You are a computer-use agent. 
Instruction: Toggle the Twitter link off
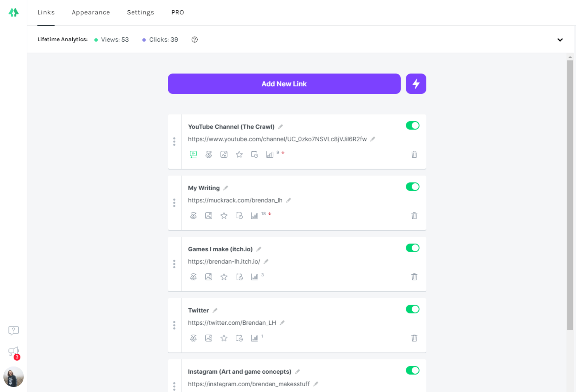pyautogui.click(x=412, y=309)
